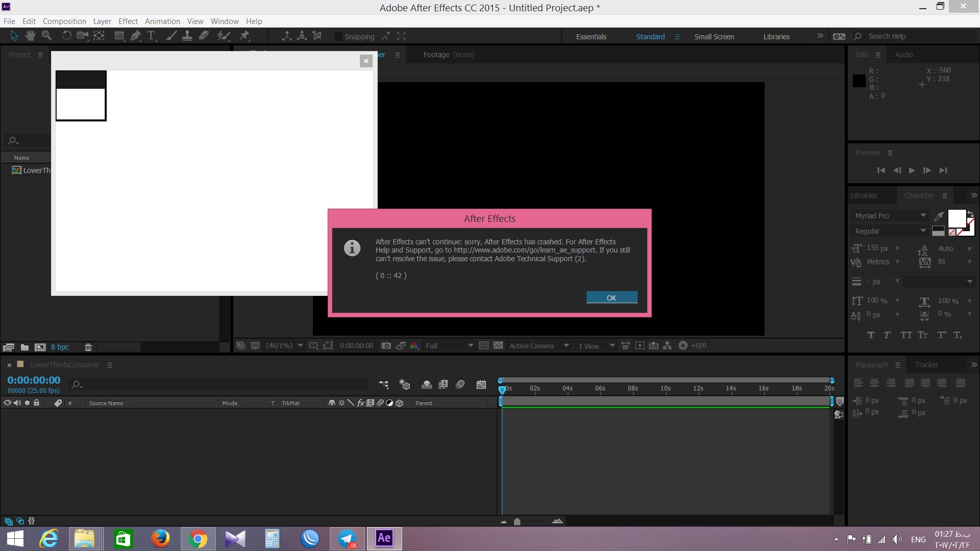Screen dimensions: 980x551
Task: Select the Rotation tool
Action: (x=66, y=36)
